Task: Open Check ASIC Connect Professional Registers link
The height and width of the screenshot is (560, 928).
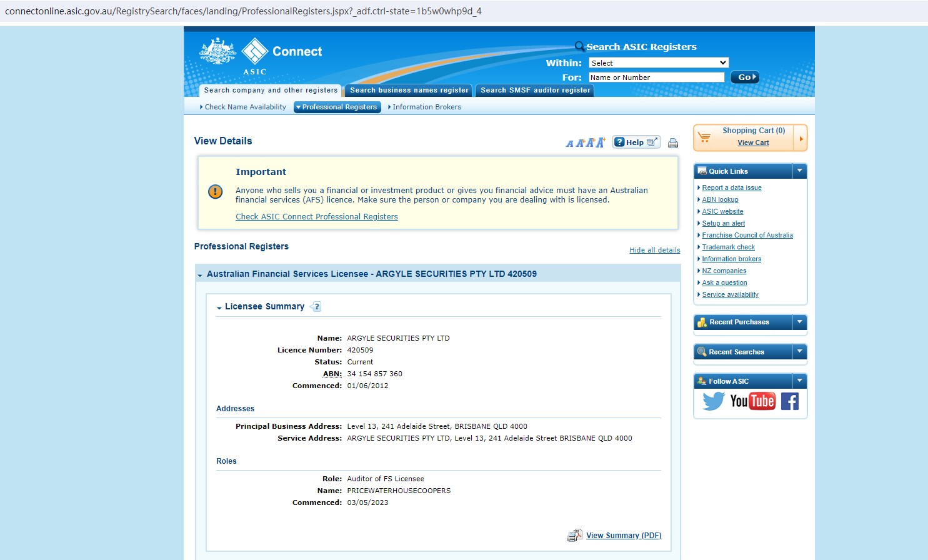Action: [317, 217]
